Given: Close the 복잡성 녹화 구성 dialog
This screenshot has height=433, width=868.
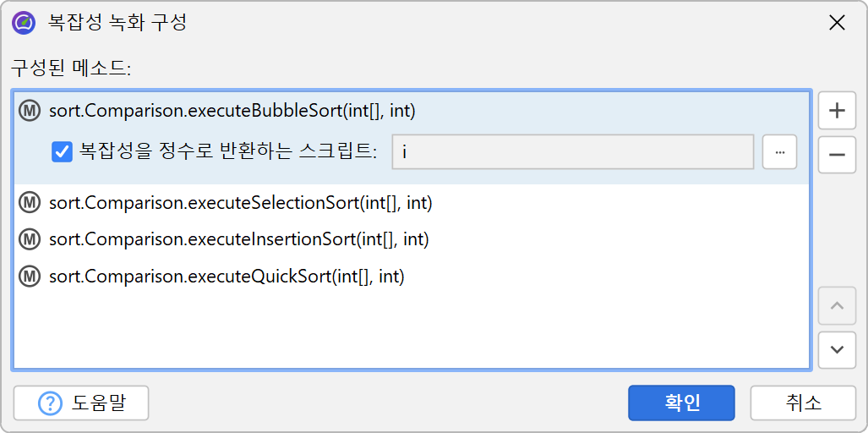Looking at the screenshot, I should pyautogui.click(x=837, y=23).
